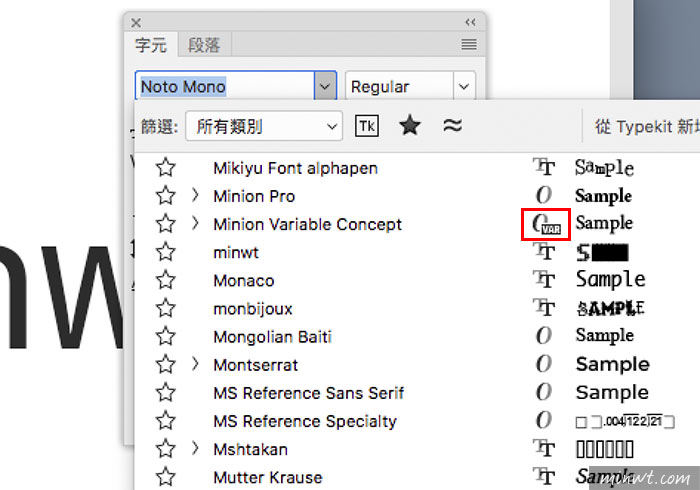700x490 pixels.
Task: Click TrueType icon beside Mutter Krause
Action: [x=544, y=477]
